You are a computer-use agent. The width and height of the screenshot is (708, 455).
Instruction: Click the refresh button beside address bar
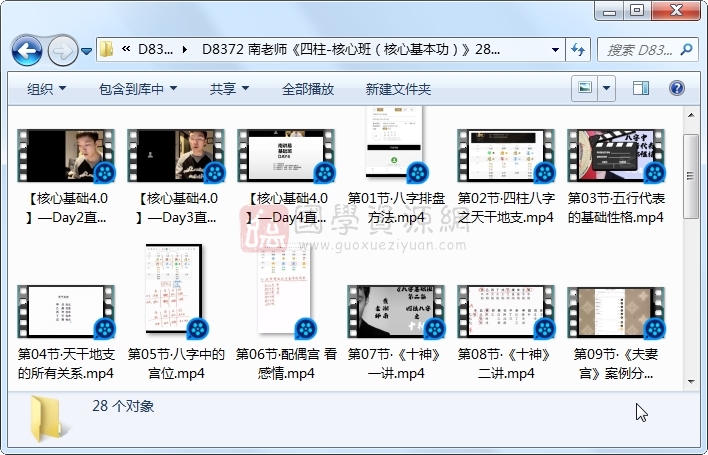tap(578, 49)
